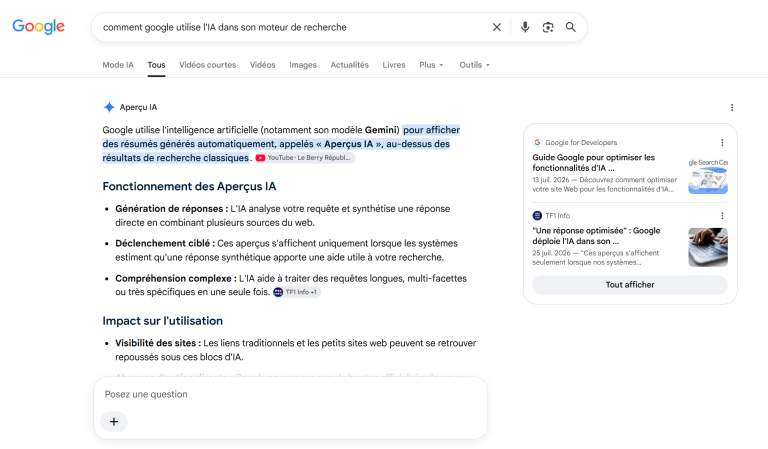Open the Actualités tab

click(349, 65)
